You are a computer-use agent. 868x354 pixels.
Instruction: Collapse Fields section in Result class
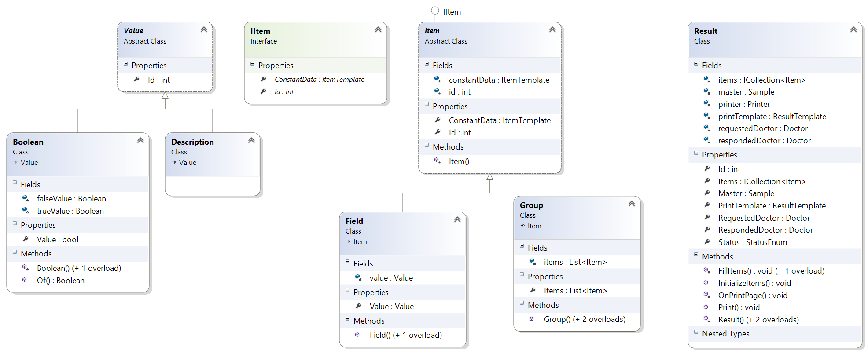click(696, 64)
